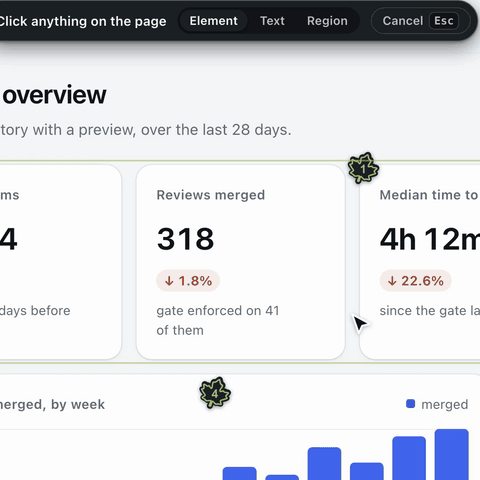This screenshot has height=480, width=480.
Task: Select the 'Median time to' card title
Action: pos(429,195)
